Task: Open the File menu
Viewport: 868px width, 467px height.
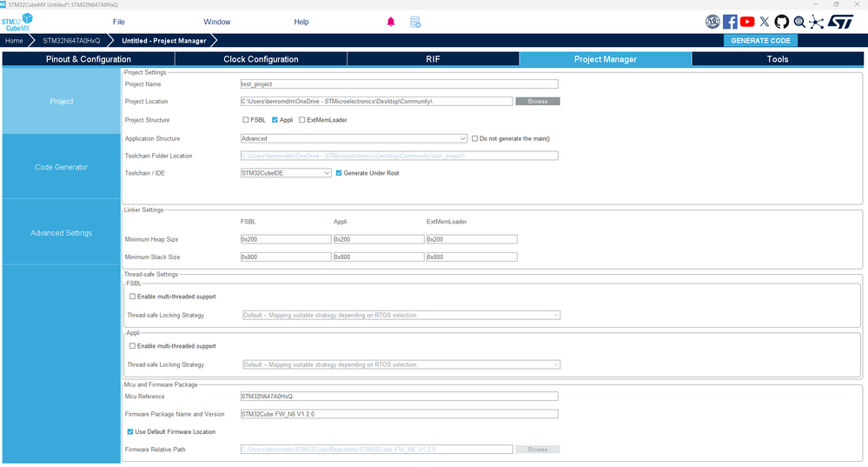Action: tap(118, 22)
